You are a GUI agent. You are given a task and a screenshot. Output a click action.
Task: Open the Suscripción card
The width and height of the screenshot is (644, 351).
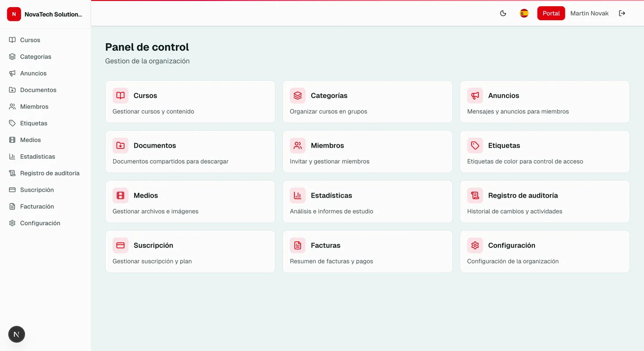click(190, 251)
